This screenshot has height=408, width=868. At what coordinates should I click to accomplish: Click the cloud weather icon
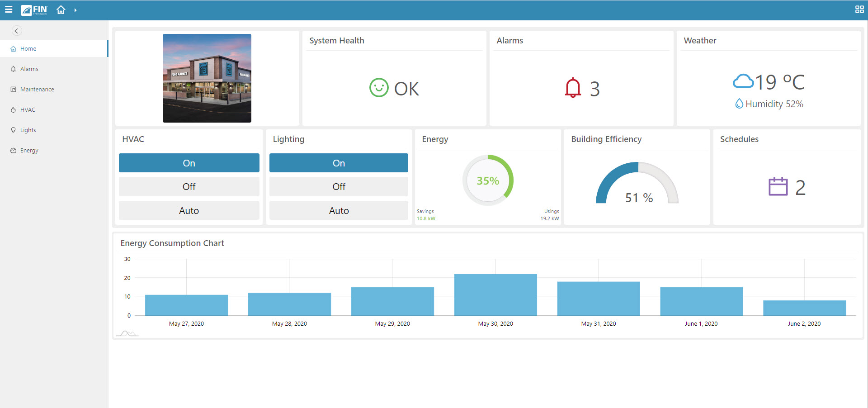tap(743, 81)
